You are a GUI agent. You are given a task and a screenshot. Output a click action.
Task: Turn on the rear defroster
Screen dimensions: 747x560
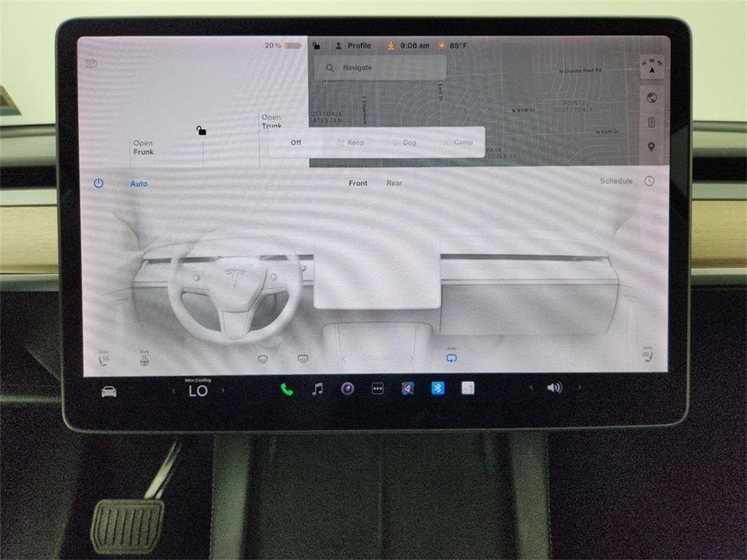(x=301, y=358)
